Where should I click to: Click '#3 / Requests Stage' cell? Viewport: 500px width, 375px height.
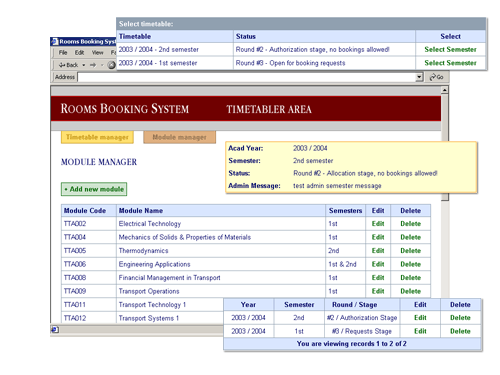tap(362, 331)
